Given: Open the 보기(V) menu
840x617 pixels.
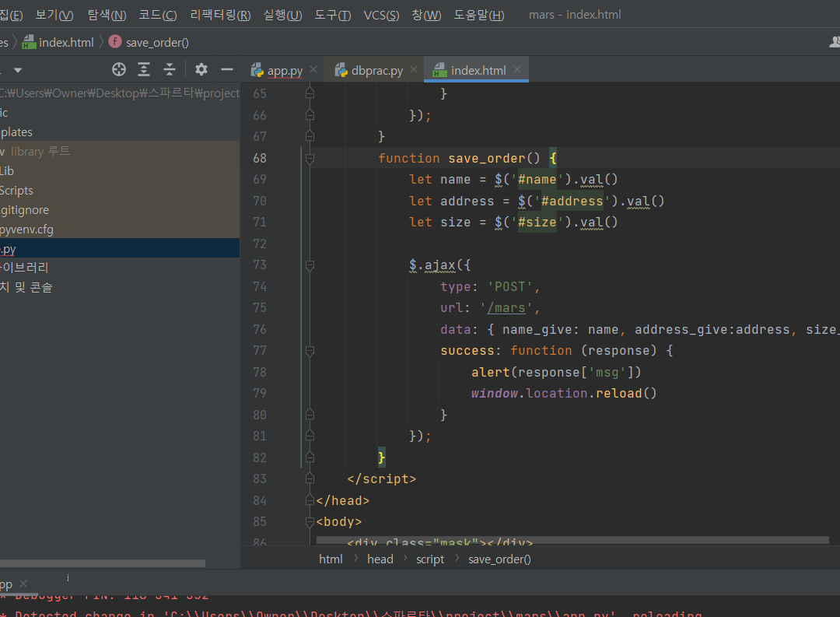Looking at the screenshot, I should click(x=54, y=15).
